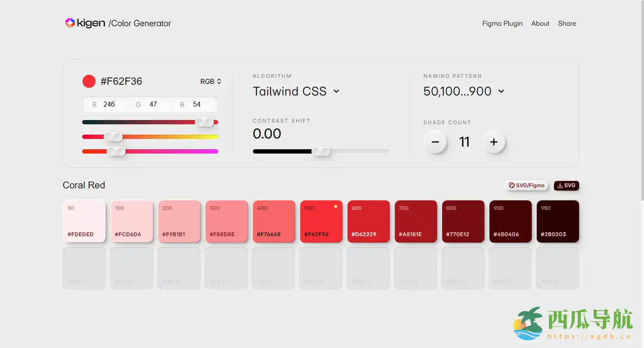
Task: Select the 950 shade swatch #2B0203
Action: point(558,221)
